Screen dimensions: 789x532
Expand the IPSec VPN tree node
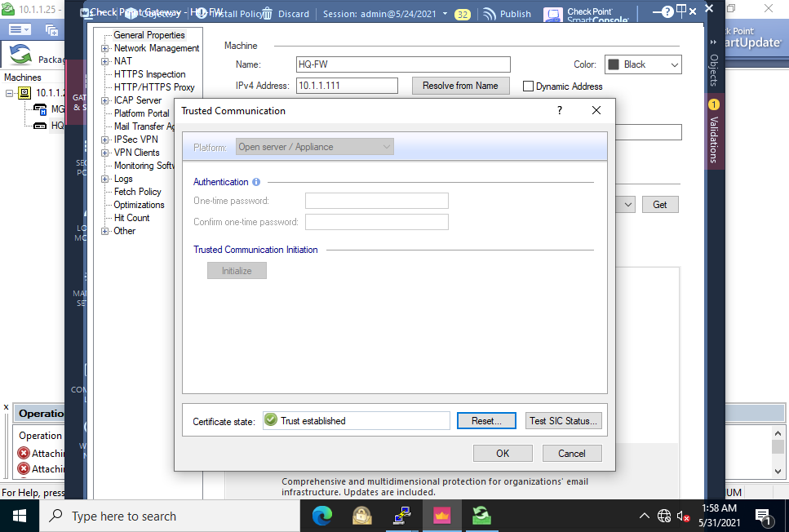point(104,140)
